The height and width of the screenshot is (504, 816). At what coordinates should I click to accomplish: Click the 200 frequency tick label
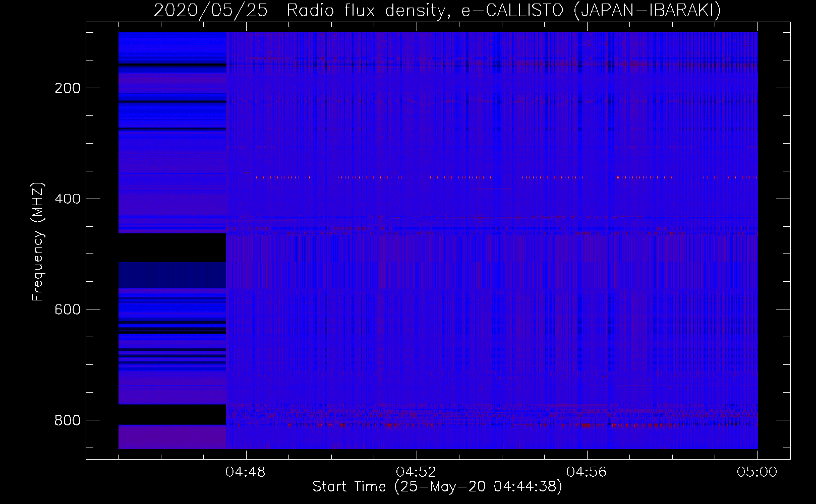tap(67, 88)
